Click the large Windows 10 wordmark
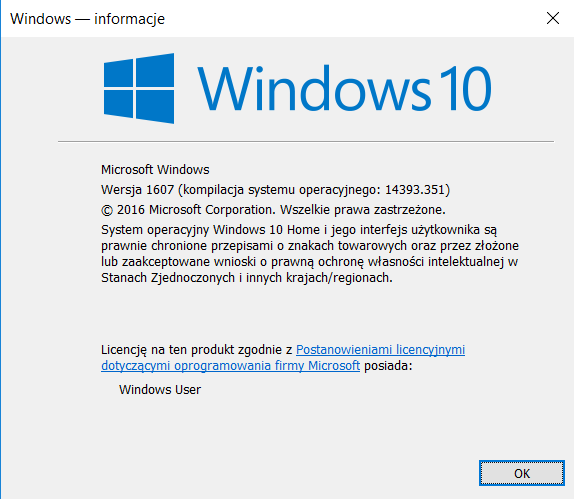Image resolution: width=574 pixels, height=499 pixels. coord(344,89)
